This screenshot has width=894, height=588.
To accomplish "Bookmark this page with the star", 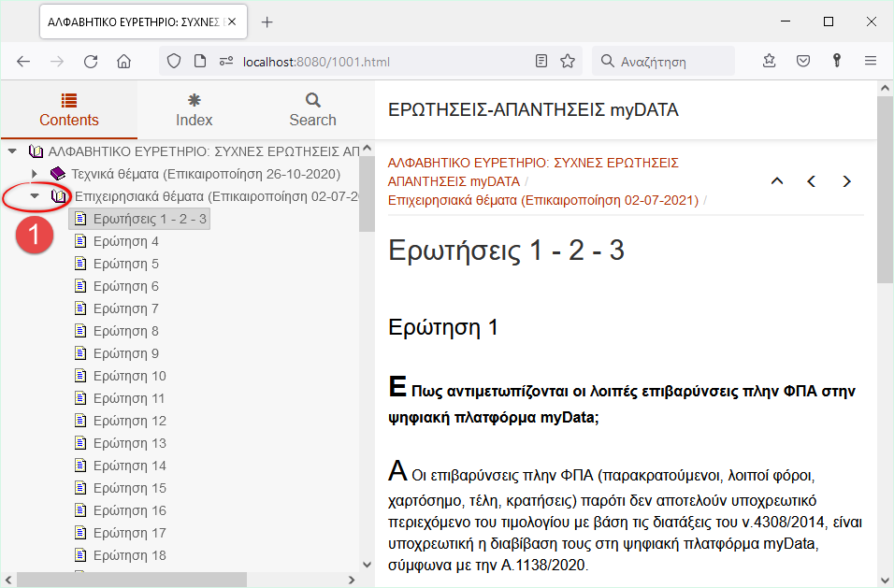I will click(x=568, y=61).
